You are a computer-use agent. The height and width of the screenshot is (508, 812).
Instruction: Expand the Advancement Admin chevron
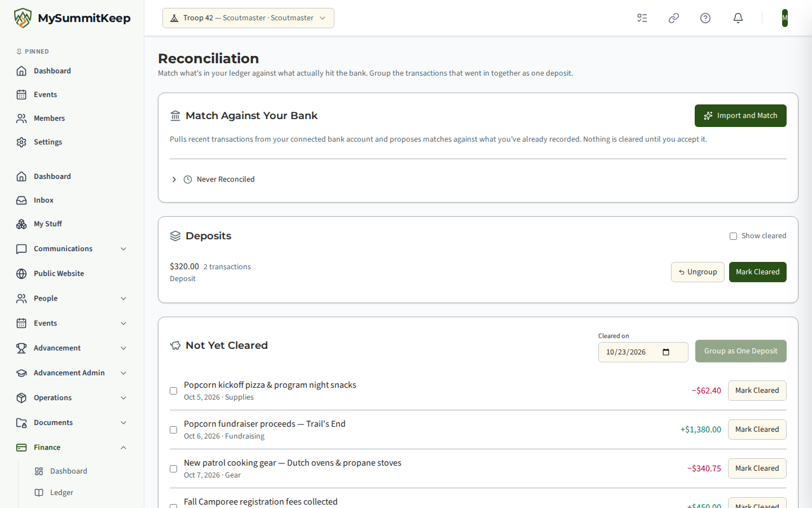point(123,373)
